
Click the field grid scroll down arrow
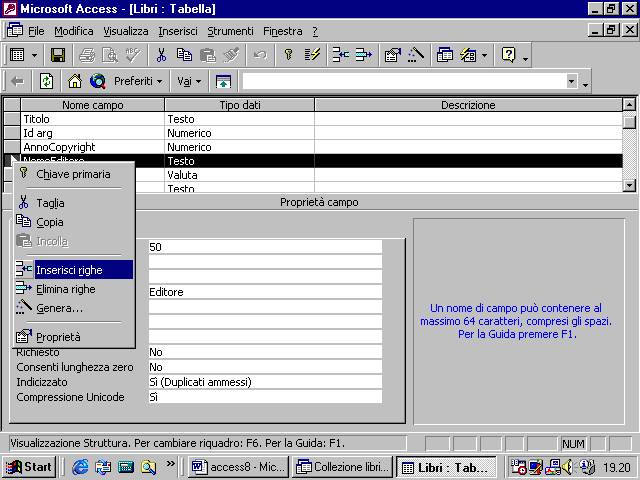click(x=629, y=186)
